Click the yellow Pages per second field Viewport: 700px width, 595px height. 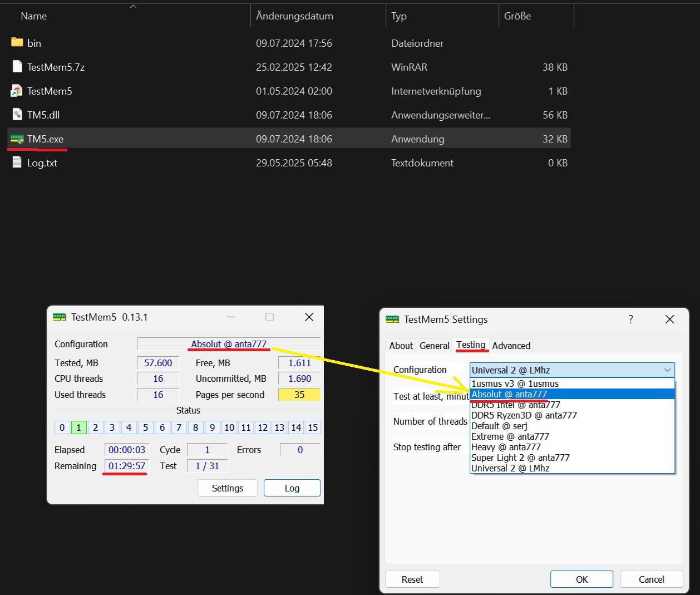point(299,395)
